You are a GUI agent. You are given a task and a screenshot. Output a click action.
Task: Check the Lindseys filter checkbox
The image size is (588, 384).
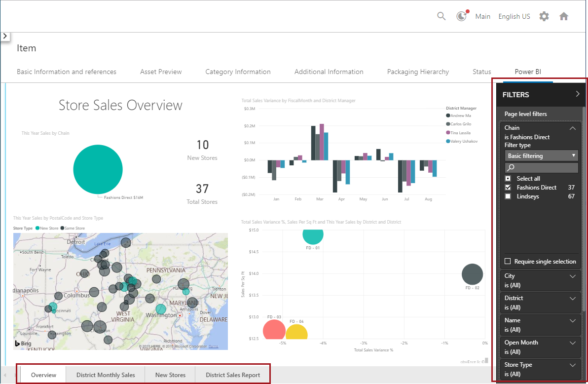pyautogui.click(x=508, y=196)
